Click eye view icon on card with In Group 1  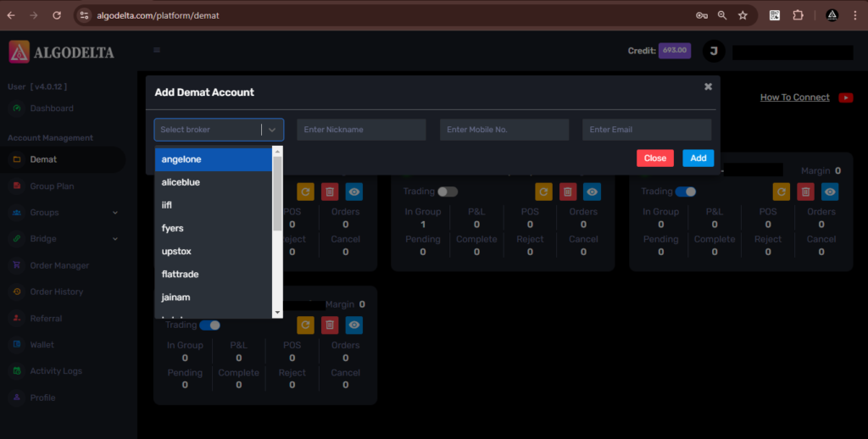(x=592, y=192)
